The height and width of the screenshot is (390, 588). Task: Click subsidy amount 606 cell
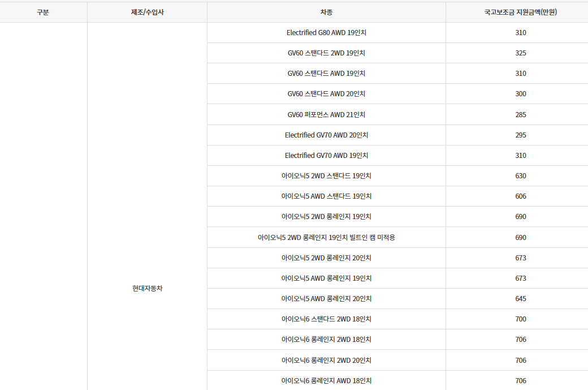point(521,196)
